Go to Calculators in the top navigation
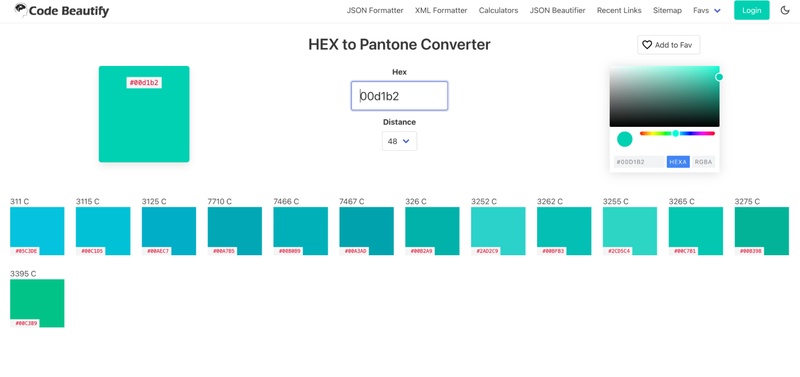 [498, 10]
